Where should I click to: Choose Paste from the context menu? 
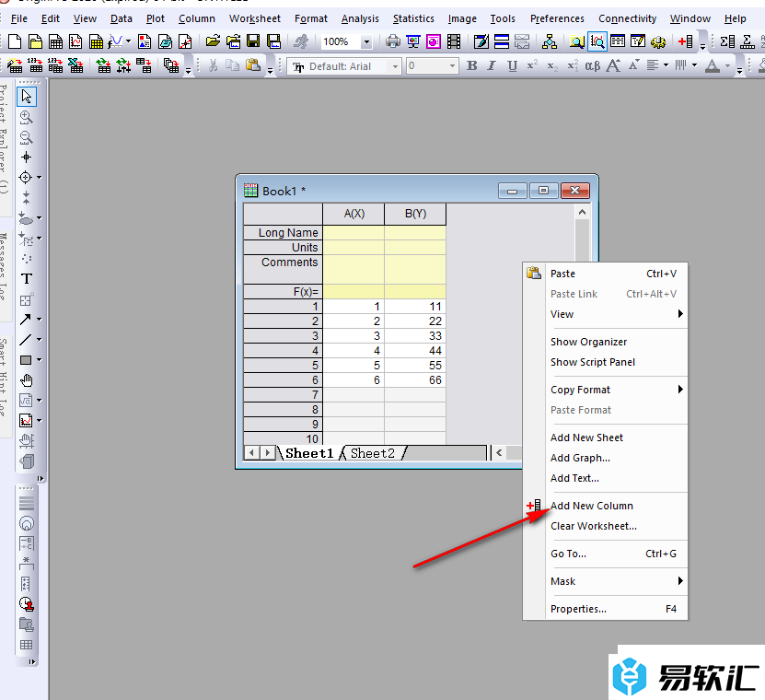(605, 274)
